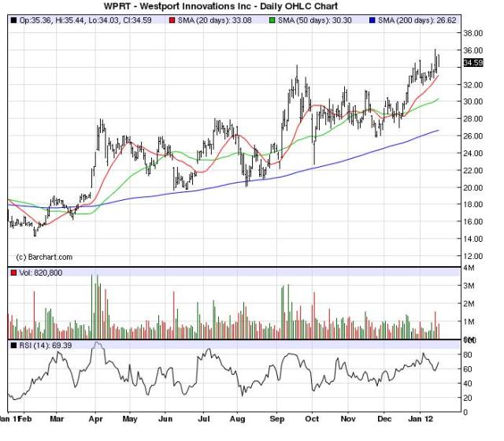Click the red Vol legend marker
Viewport: 504px width, 441px height.
click(13, 272)
